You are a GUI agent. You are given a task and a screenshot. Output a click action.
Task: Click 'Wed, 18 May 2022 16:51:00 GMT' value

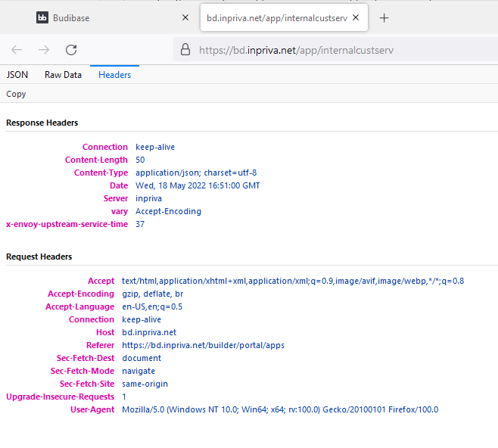(x=198, y=185)
